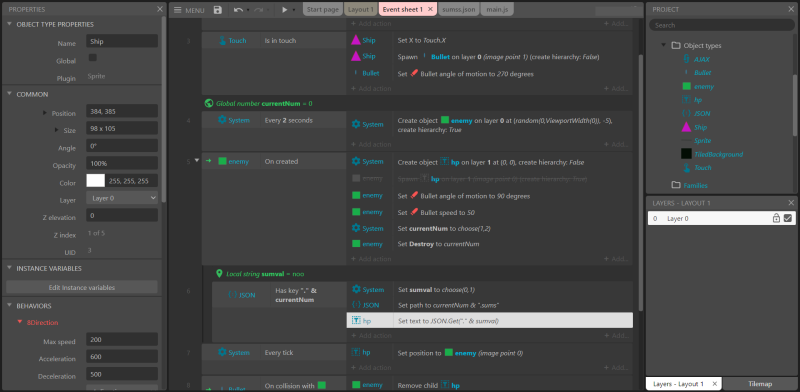Viewport: 800px width, 392px height.
Task: Close the Event sheet 1 tab
Action: coord(430,9)
